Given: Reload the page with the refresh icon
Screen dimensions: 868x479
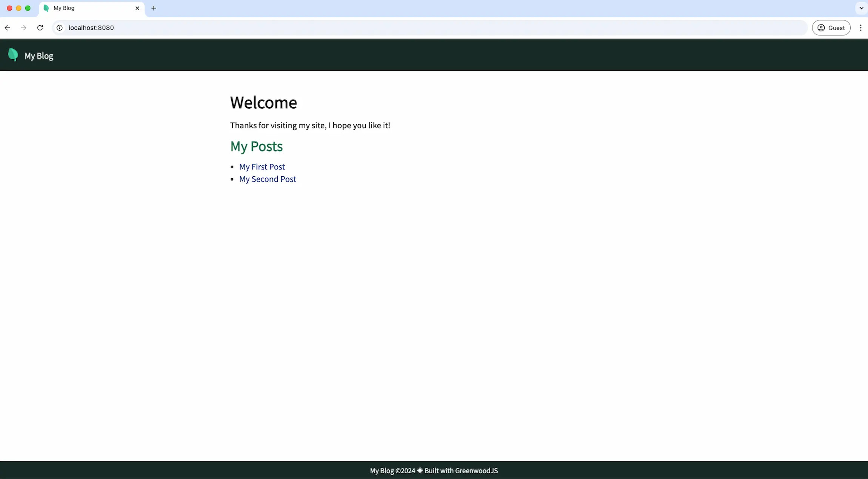Looking at the screenshot, I should pos(40,28).
